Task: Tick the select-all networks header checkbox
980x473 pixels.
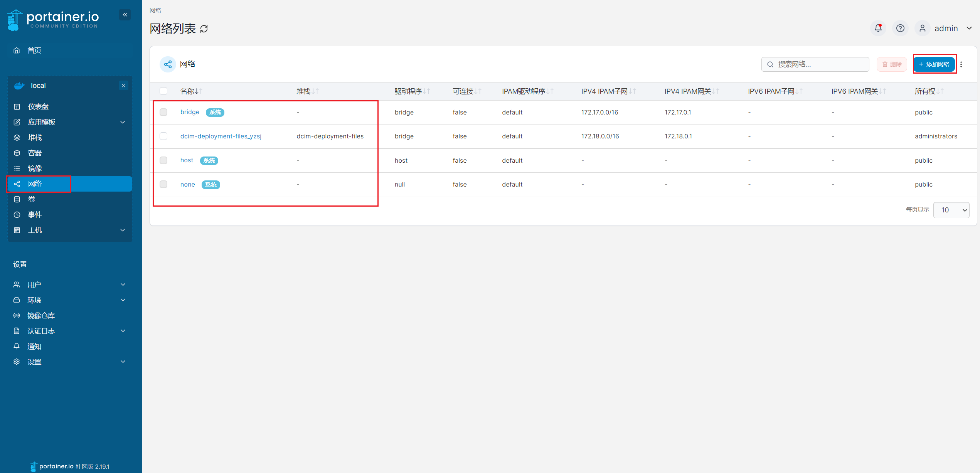Action: coord(163,91)
